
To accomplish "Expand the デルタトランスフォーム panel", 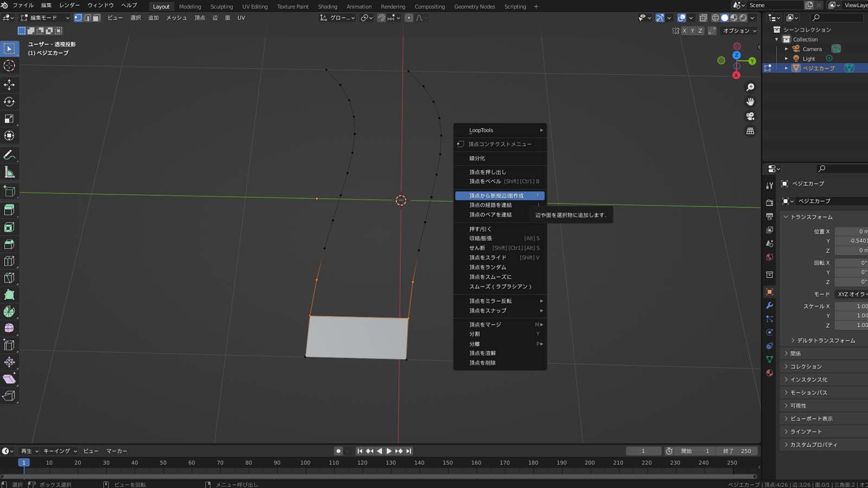I will (826, 341).
